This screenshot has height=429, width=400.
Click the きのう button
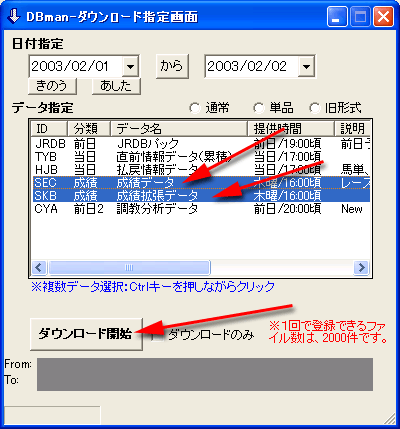(52, 86)
